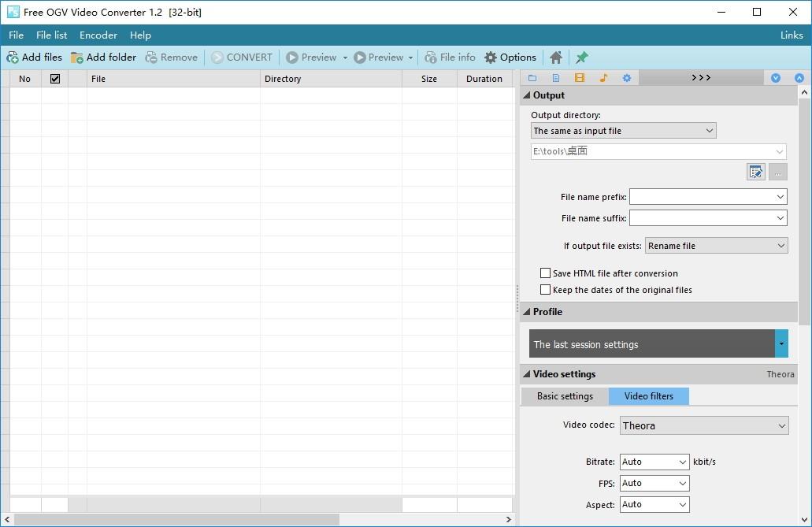The width and height of the screenshot is (812, 527).
Task: Open dropdown arrow beside second Preview button
Action: [410, 58]
